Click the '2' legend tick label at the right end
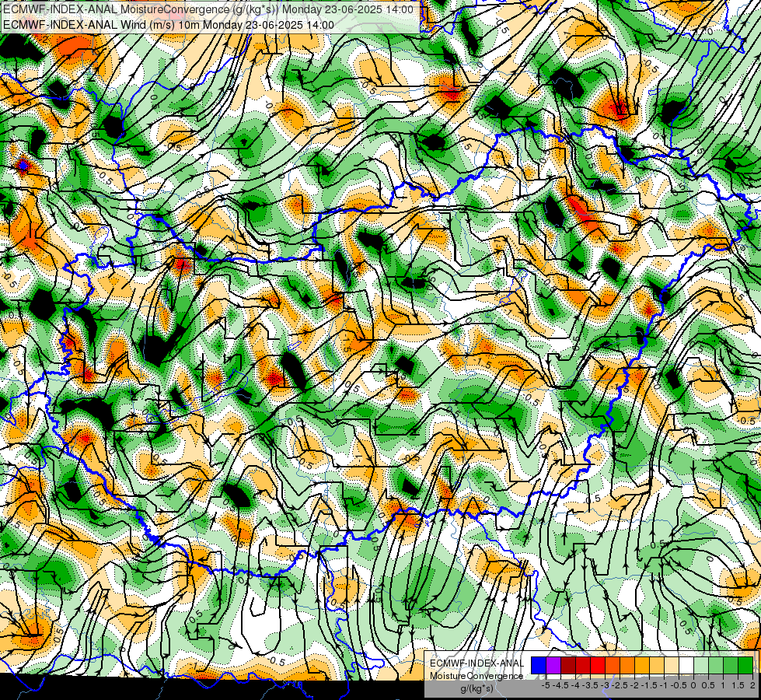 pos(752,685)
